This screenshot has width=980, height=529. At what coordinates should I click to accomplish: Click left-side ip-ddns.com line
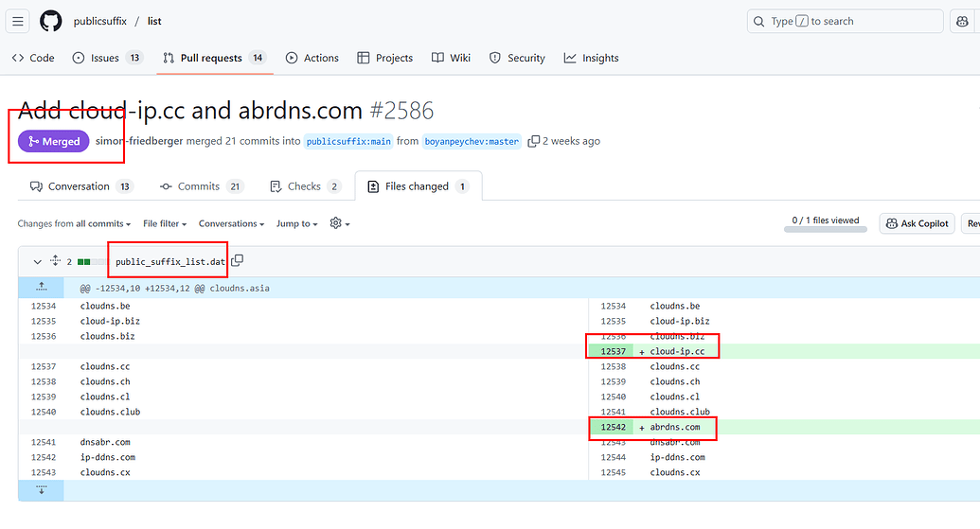tap(108, 457)
